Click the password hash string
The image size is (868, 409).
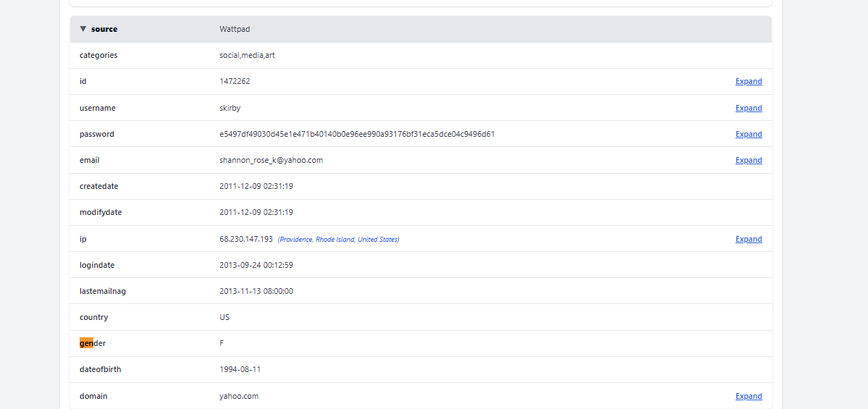(x=357, y=134)
